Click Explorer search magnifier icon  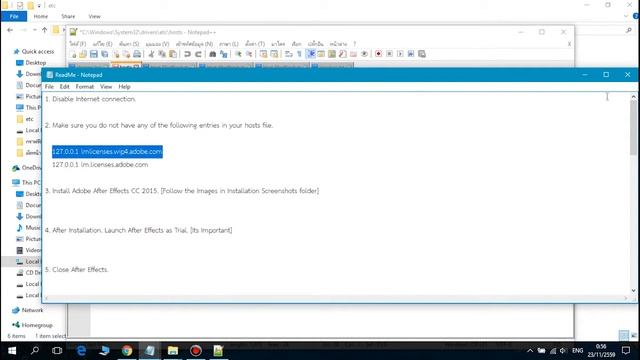629,30
